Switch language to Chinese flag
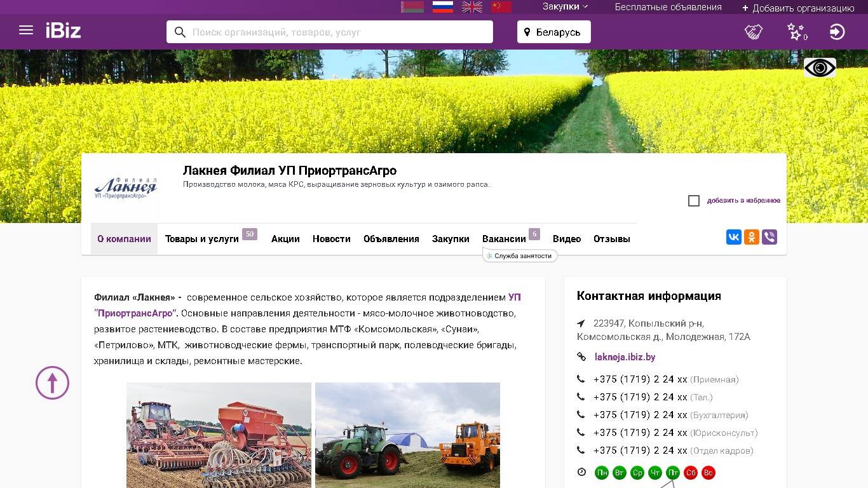 (x=501, y=7)
